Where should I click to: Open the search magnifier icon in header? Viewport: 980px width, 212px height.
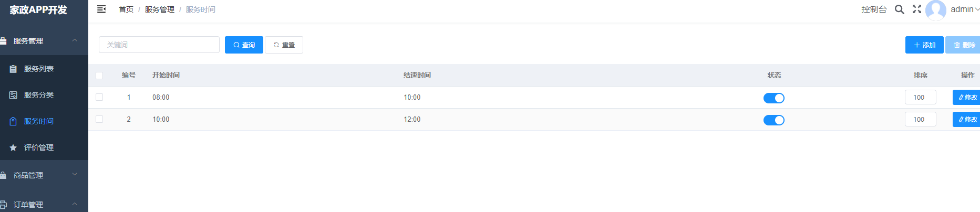point(899,9)
